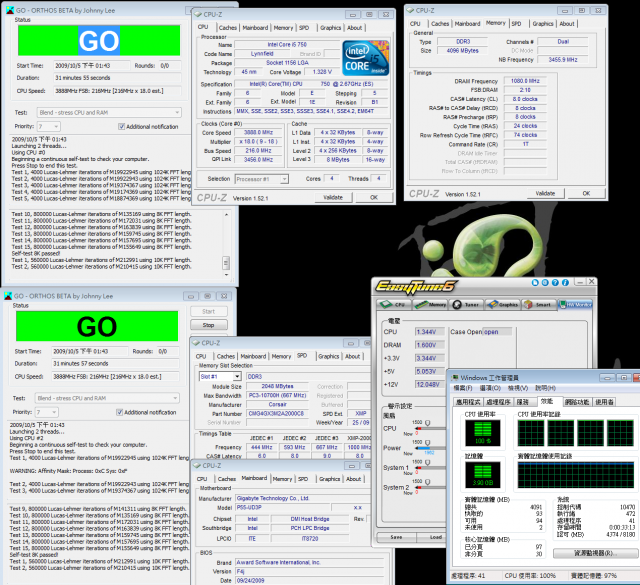
Task: Open the Test dropdown in top ORTHOS window
Action: tap(109, 112)
